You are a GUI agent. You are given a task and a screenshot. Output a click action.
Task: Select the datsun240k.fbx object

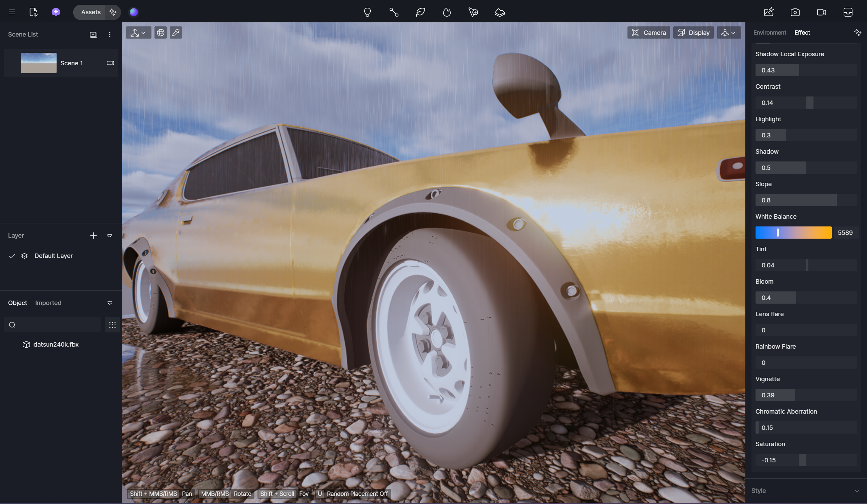coord(56,344)
